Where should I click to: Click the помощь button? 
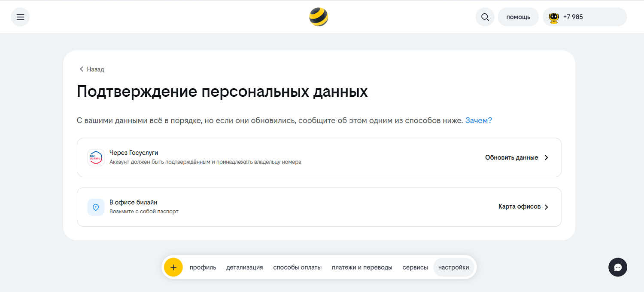tap(518, 17)
